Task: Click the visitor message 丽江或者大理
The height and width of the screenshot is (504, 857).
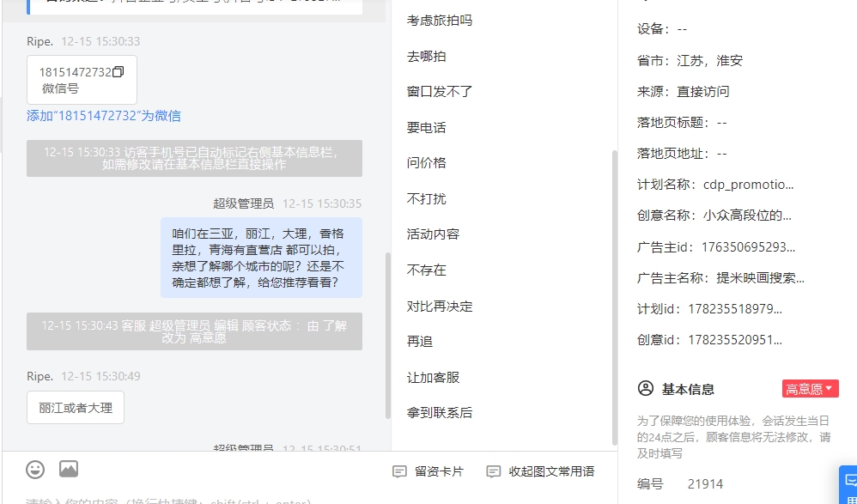Action: [x=76, y=408]
